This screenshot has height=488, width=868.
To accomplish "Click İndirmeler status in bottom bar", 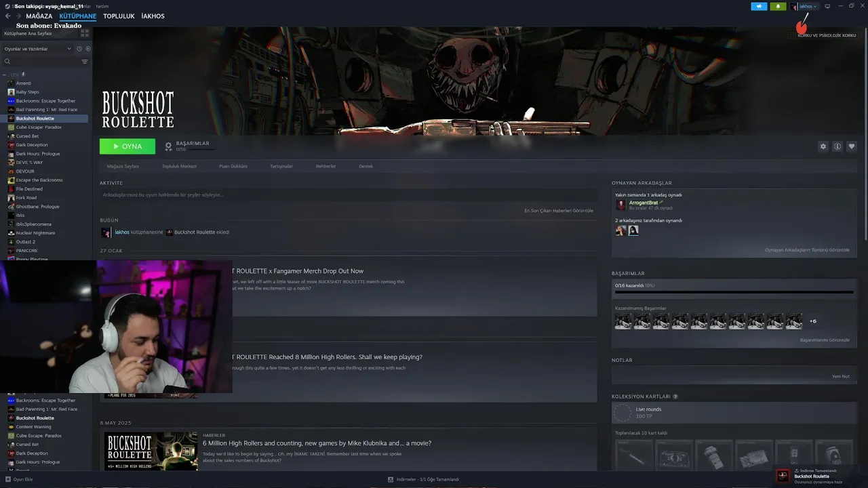I will click(x=428, y=479).
